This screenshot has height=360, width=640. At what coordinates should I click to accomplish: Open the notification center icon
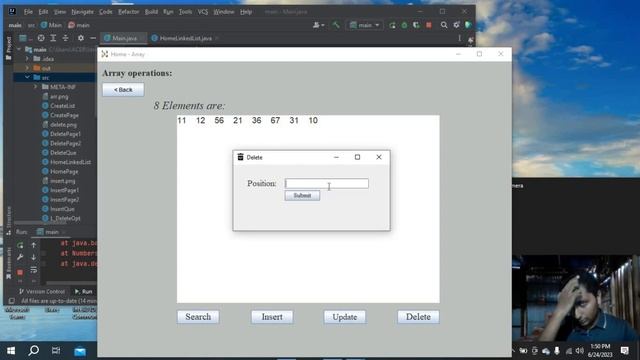624,351
